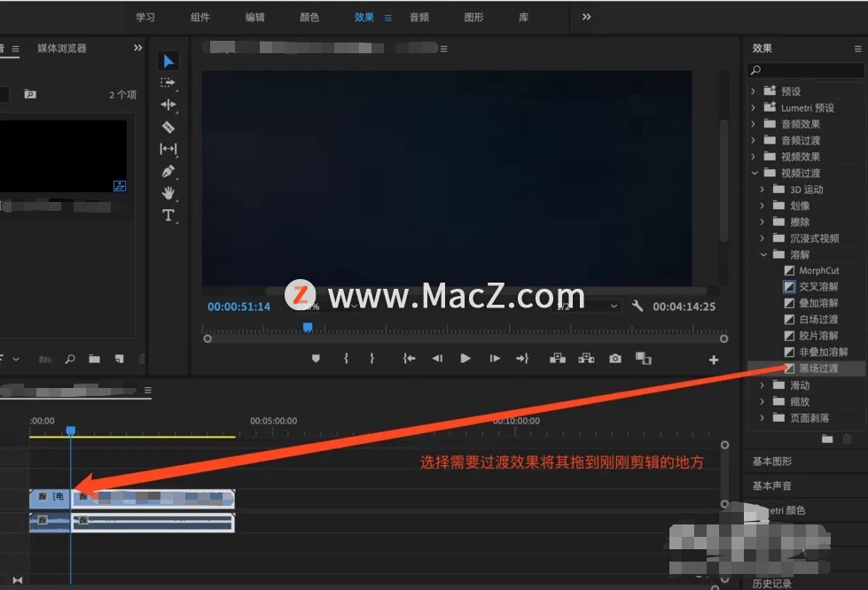Image resolution: width=868 pixels, height=590 pixels.
Task: Click the search icon in project panel
Action: click(70, 360)
